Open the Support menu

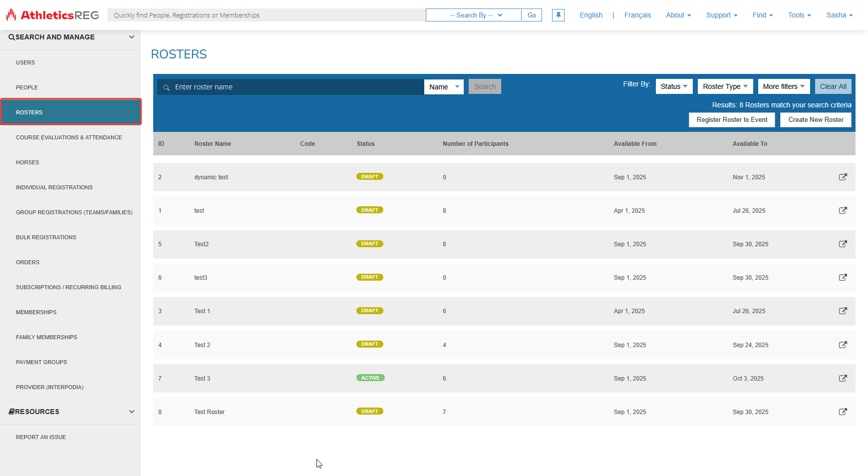[721, 15]
